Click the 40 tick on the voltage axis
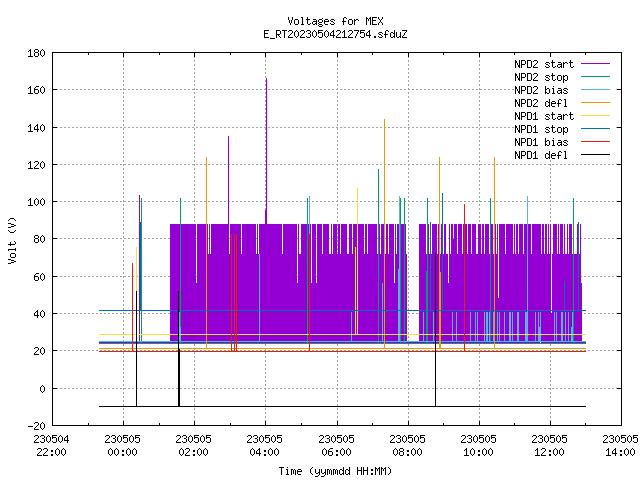 pos(39,314)
